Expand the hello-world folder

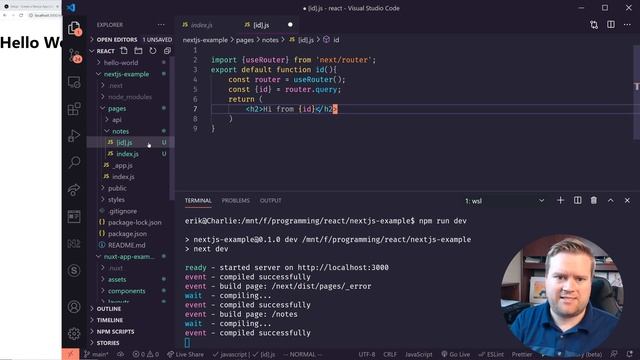click(121, 62)
